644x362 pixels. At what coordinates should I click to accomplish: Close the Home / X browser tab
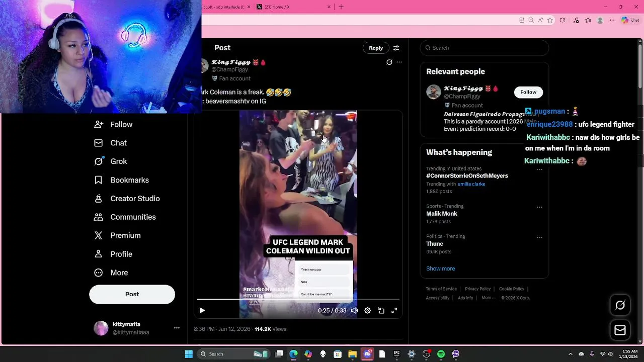tap(330, 7)
